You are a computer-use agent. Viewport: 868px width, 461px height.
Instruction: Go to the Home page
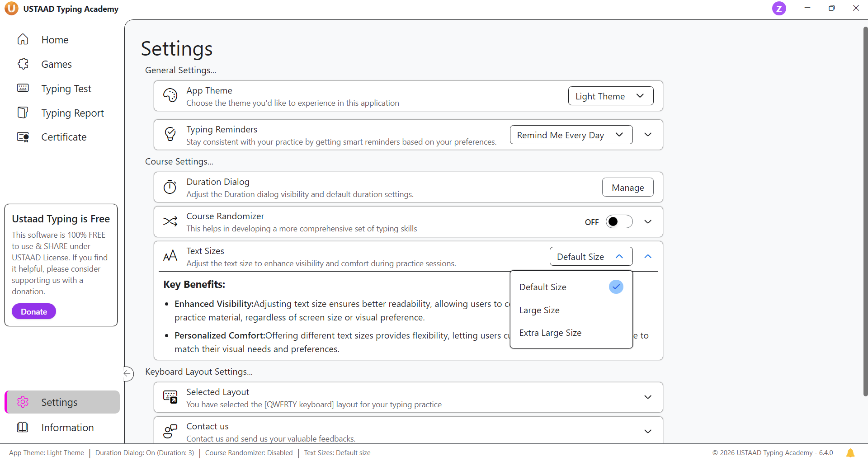click(54, 40)
